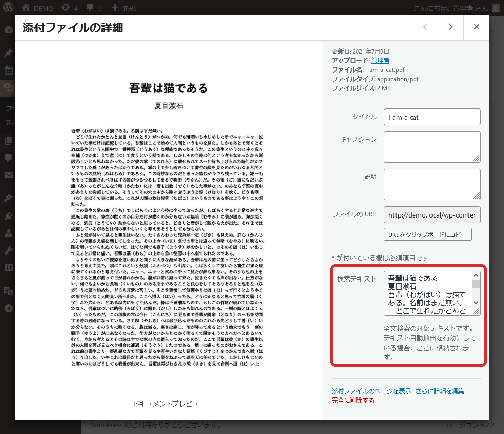Click into the キャプション textarea
This screenshot has height=434, width=504.
click(x=432, y=147)
